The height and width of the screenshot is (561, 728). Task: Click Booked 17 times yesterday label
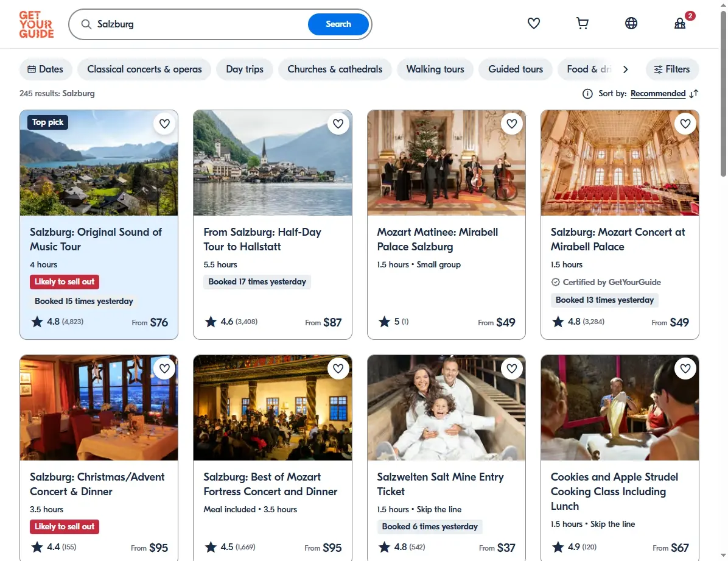pos(257,281)
